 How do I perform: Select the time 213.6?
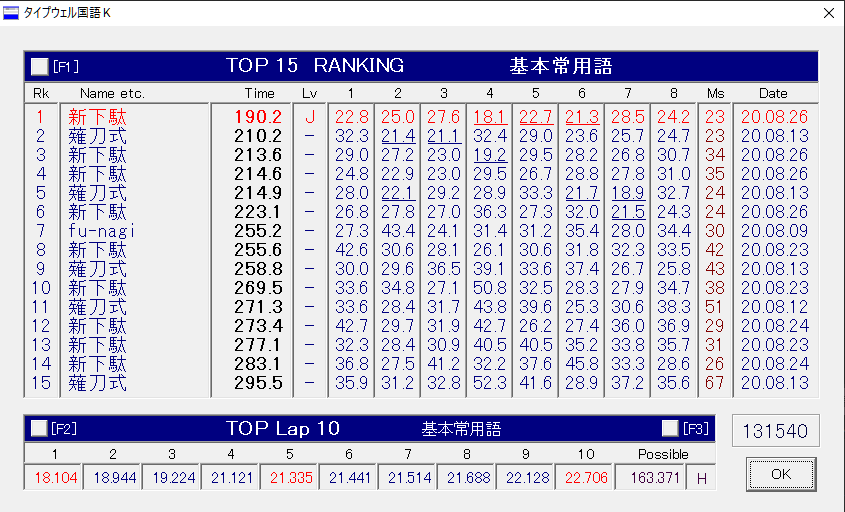258,155
